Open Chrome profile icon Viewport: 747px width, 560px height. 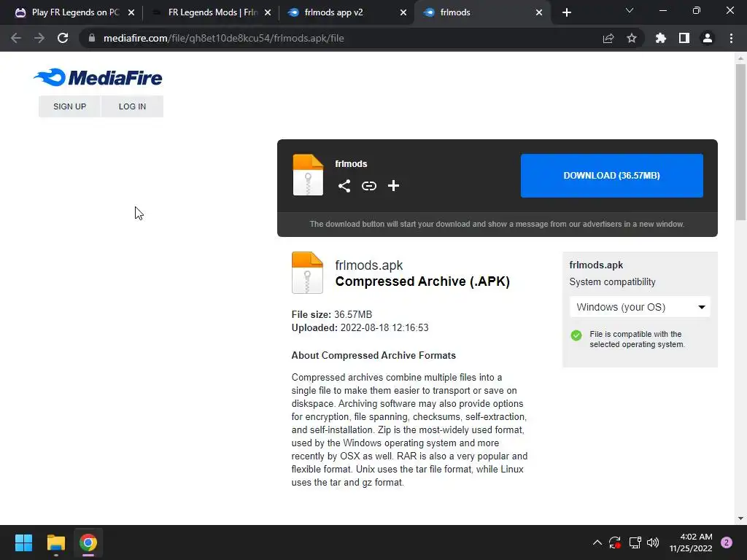click(x=708, y=38)
